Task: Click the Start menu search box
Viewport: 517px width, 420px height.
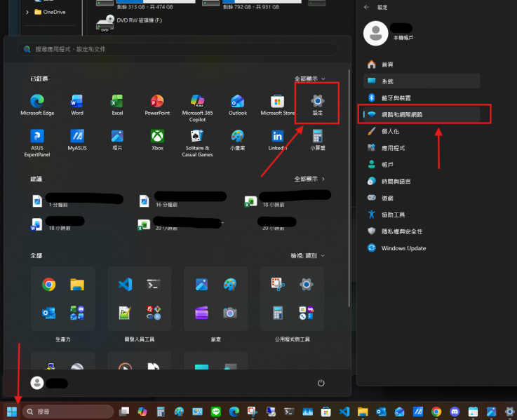Action: pos(177,49)
